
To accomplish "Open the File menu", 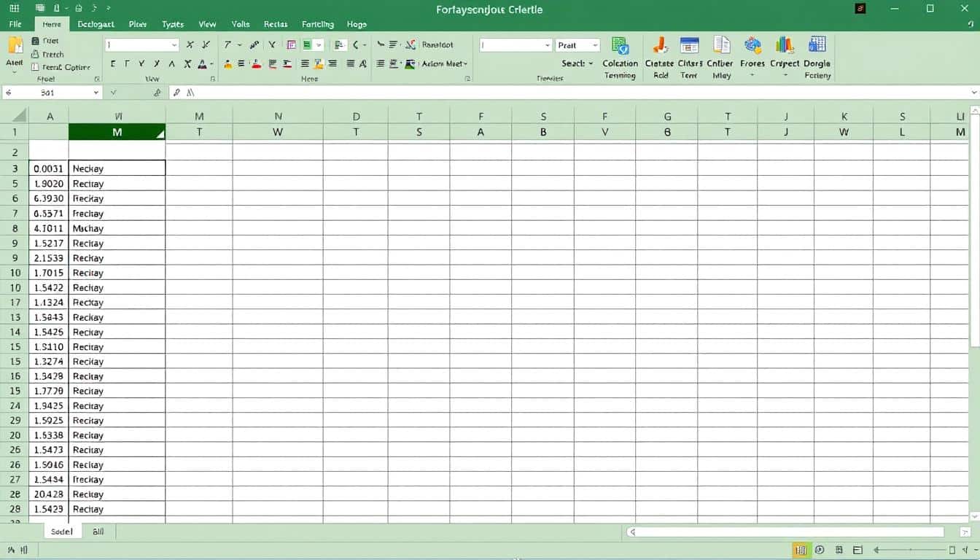I will [x=15, y=24].
